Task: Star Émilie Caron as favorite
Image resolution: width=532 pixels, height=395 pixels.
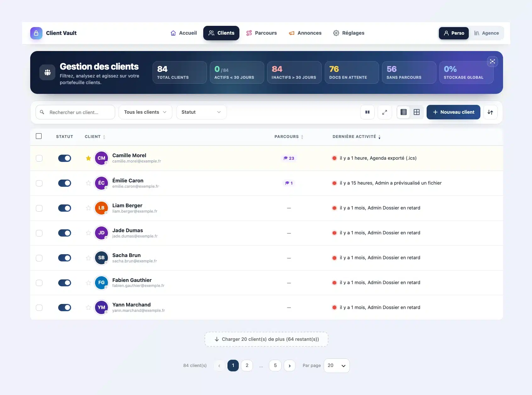Action: click(x=88, y=183)
